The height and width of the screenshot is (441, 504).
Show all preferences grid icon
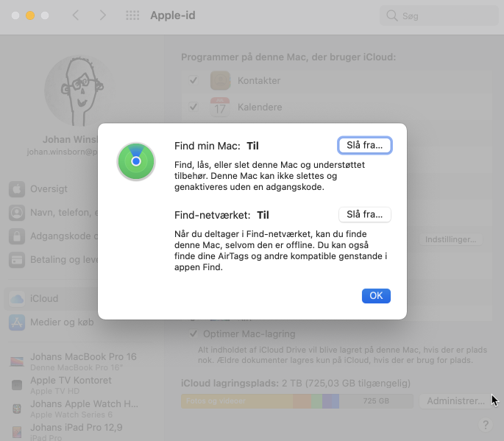[x=132, y=15]
